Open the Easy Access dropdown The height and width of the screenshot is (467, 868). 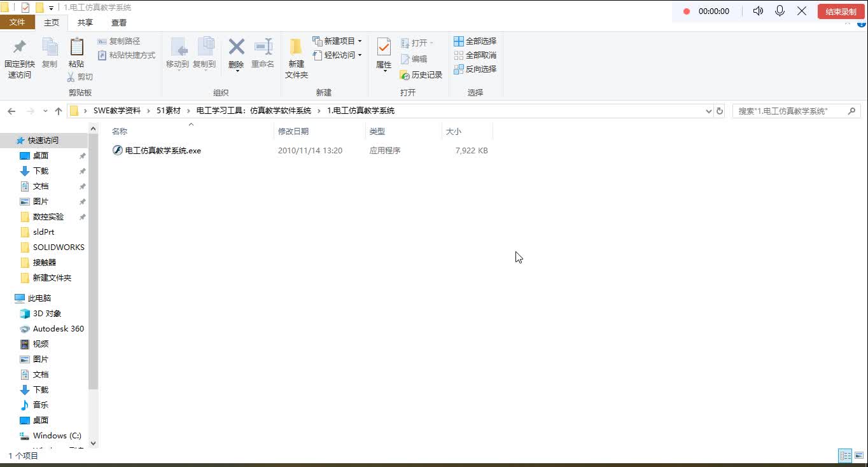(x=337, y=55)
